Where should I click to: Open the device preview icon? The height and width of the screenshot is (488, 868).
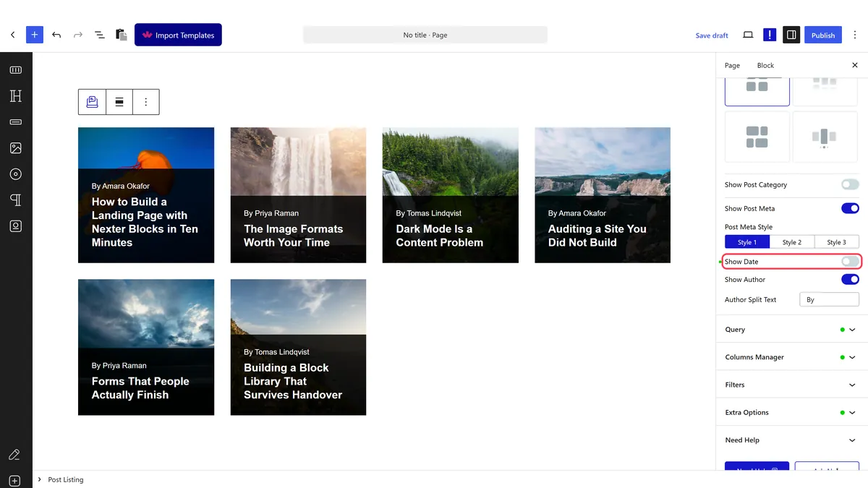pyautogui.click(x=748, y=35)
